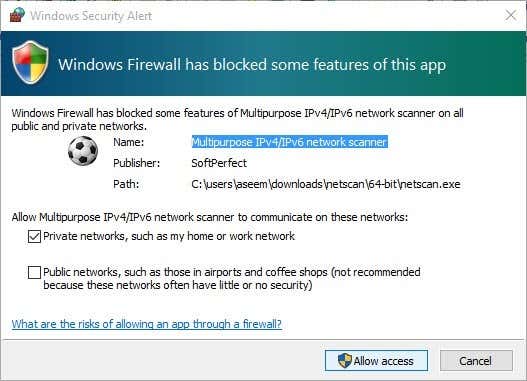
Task: Uncheck the Private networks checkbox
Action: [34, 237]
